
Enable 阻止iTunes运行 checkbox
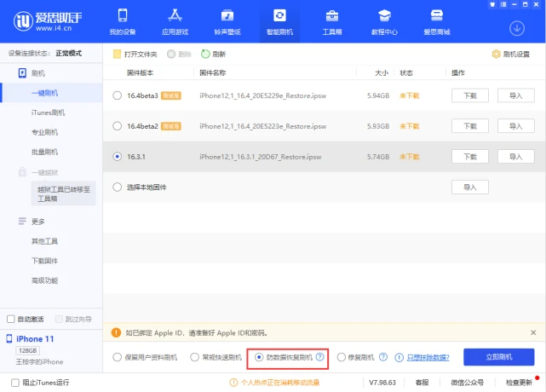[15, 383]
